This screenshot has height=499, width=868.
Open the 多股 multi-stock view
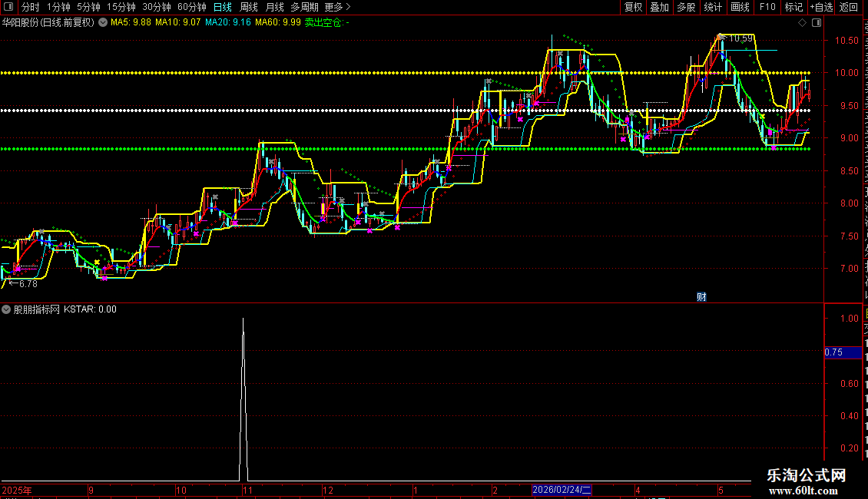[x=686, y=7]
